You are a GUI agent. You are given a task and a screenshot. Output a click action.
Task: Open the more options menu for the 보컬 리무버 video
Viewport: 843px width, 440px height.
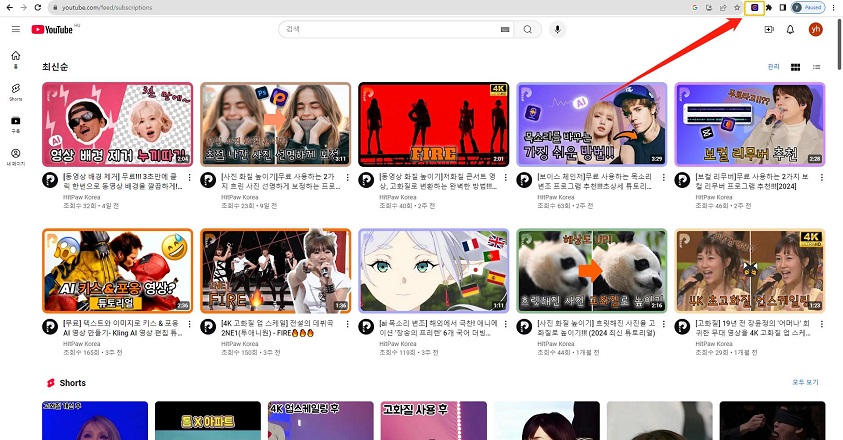click(821, 177)
